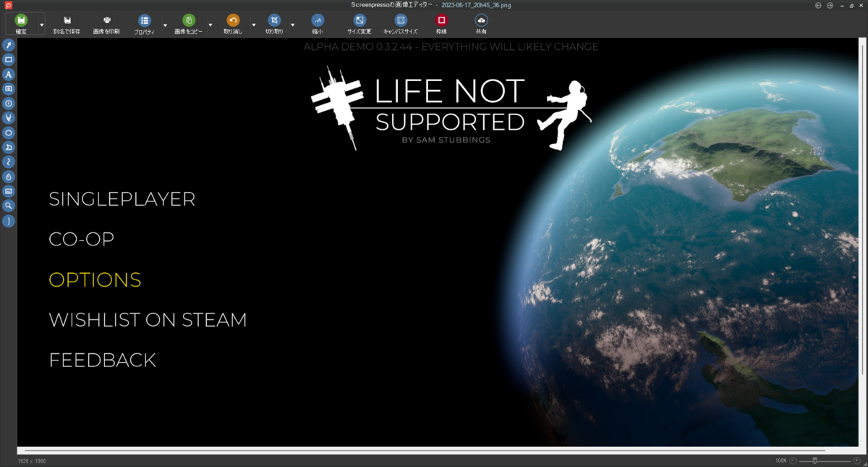Screen dimensions: 868x467
Task: Expand the 取り消し dropdown arrow
Action: (x=253, y=25)
